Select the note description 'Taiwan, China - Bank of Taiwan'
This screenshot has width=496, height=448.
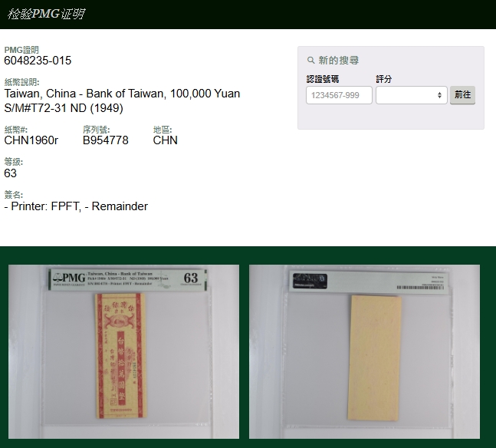(85, 94)
